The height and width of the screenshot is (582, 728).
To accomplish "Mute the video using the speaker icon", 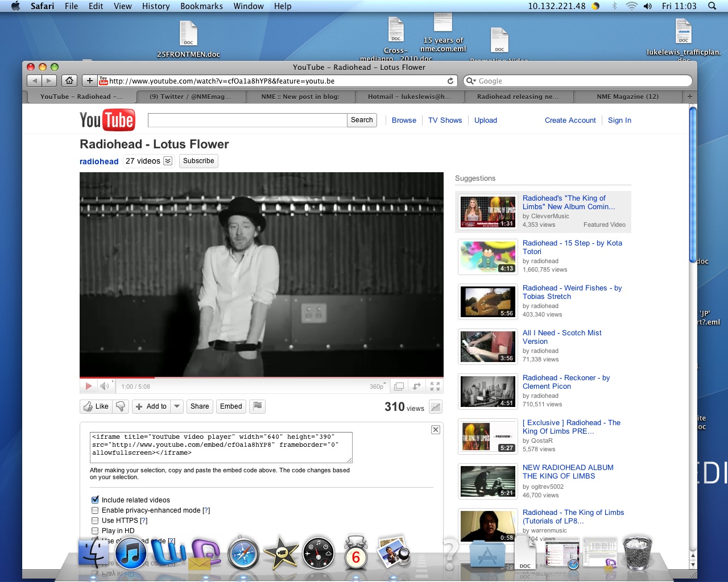I will point(105,386).
